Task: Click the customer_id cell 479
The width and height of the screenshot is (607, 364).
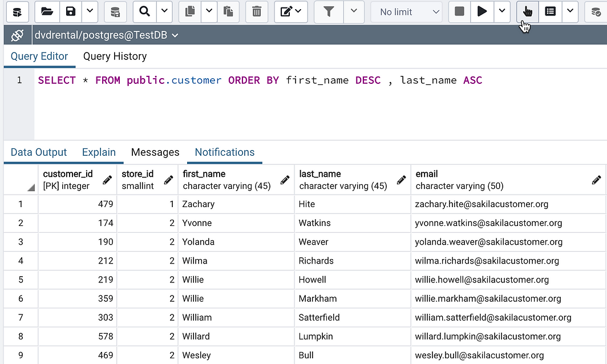Action: click(x=78, y=204)
